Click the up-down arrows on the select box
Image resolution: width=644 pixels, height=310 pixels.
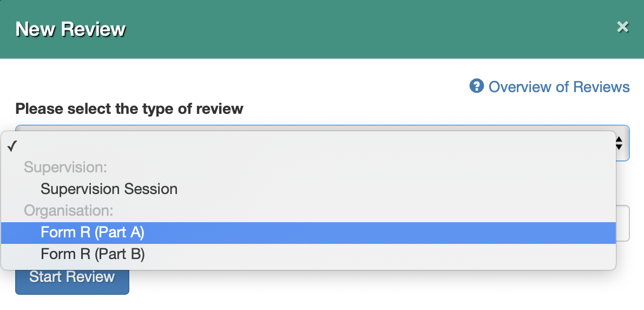click(x=619, y=143)
